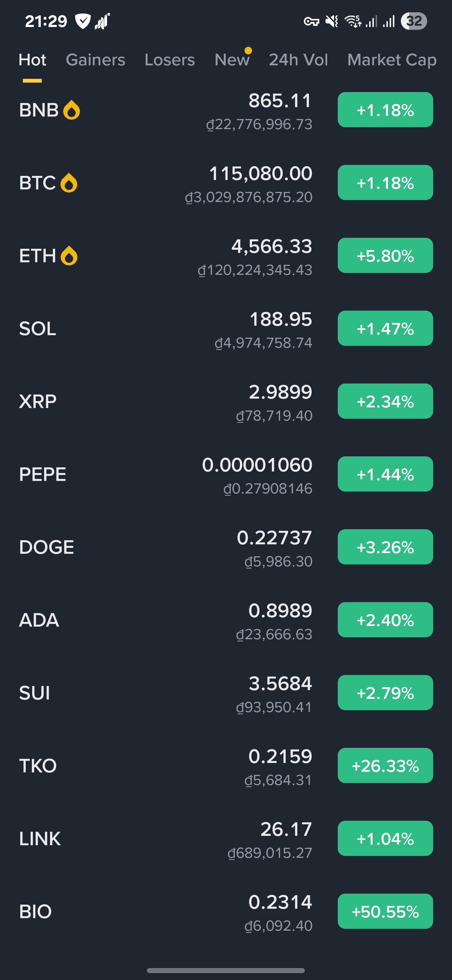Tap the hot flame icon next to BTC
Image resolution: width=452 pixels, height=980 pixels.
click(69, 183)
